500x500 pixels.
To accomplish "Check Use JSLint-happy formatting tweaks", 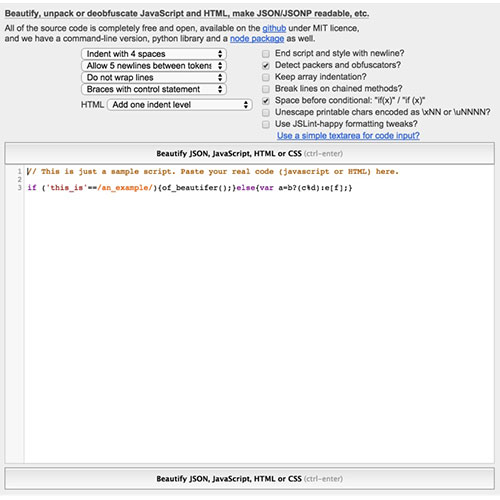I will pyautogui.click(x=266, y=124).
